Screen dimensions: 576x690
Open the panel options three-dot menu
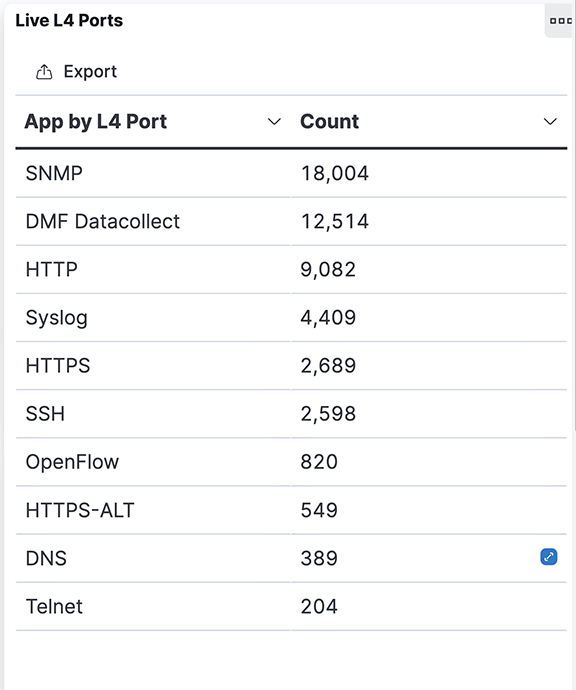pyautogui.click(x=560, y=21)
